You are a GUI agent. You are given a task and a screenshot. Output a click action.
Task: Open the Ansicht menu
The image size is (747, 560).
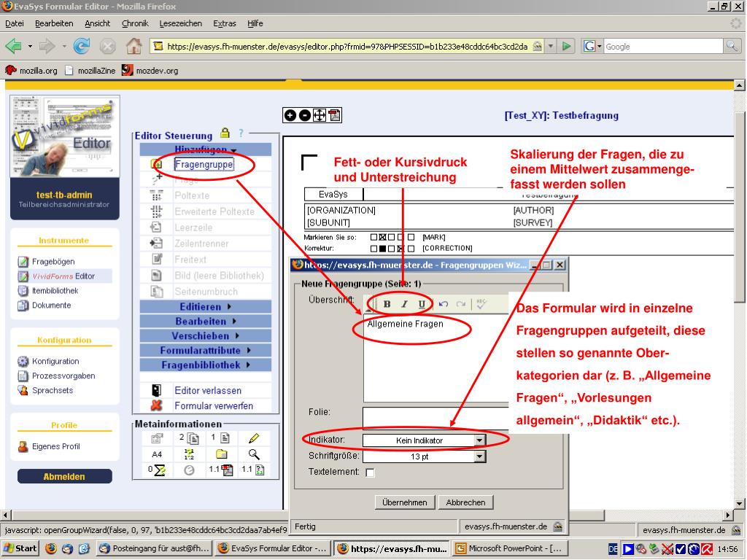(x=97, y=23)
